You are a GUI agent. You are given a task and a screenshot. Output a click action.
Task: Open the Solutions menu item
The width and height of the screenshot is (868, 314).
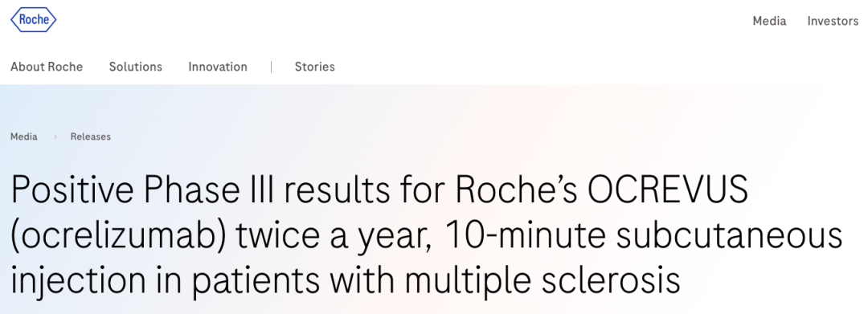(x=136, y=67)
